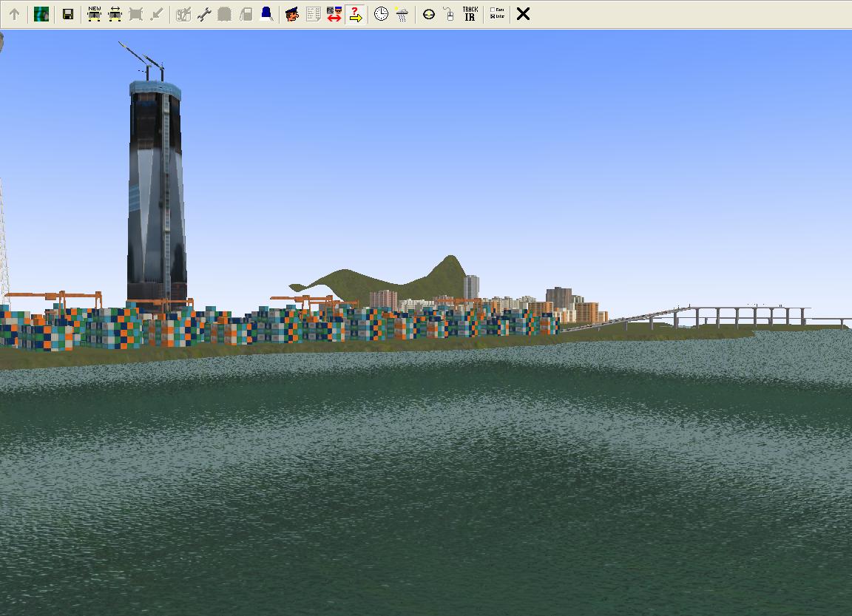The height and width of the screenshot is (616, 852).
Task: Click the greyed wash block icon
Action: pyautogui.click(x=224, y=14)
